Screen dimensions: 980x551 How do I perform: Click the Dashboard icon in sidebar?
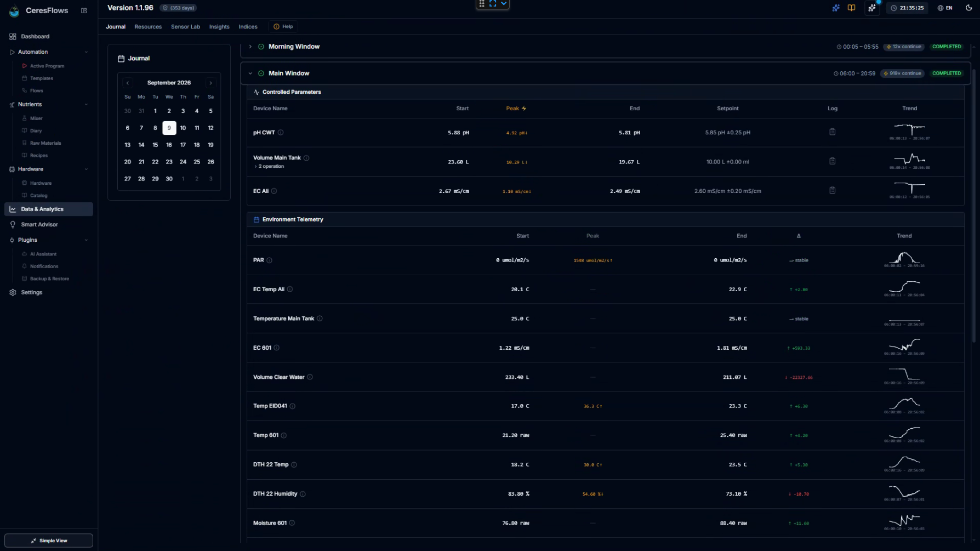pos(13,37)
